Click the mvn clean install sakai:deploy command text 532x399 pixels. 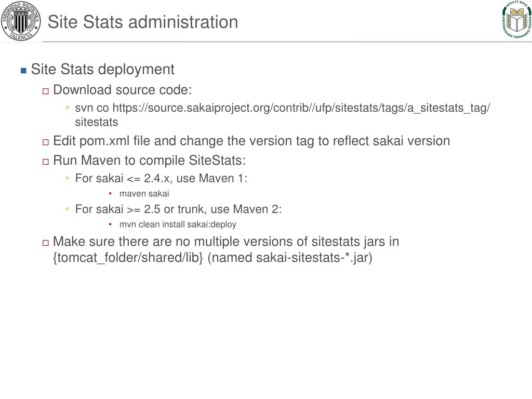click(178, 224)
